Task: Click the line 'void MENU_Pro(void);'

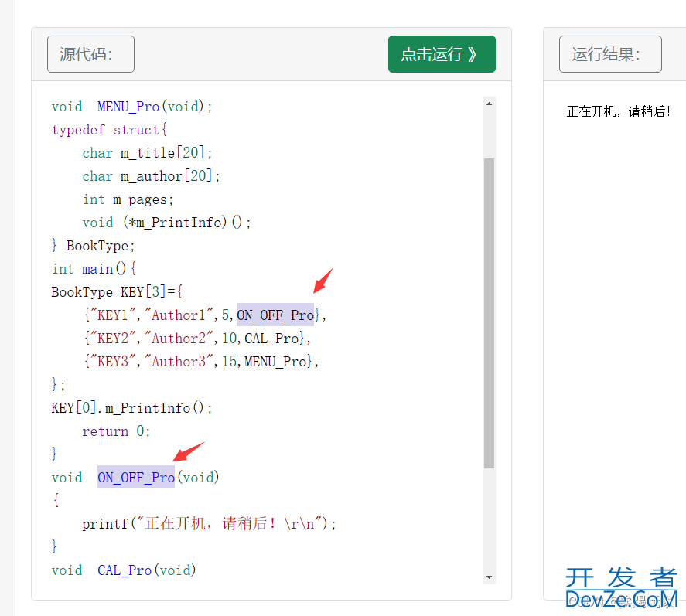Action: pyautogui.click(x=131, y=106)
